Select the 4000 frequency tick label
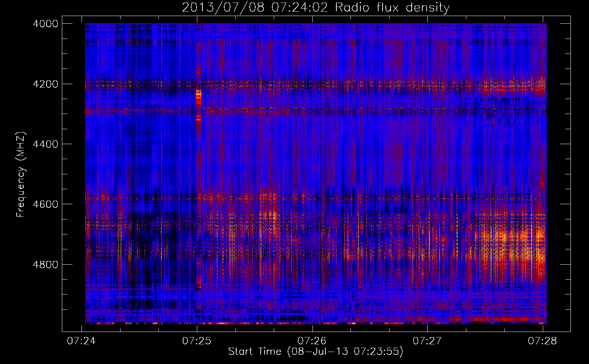Viewport: 589px width, 364px height. coord(46,24)
